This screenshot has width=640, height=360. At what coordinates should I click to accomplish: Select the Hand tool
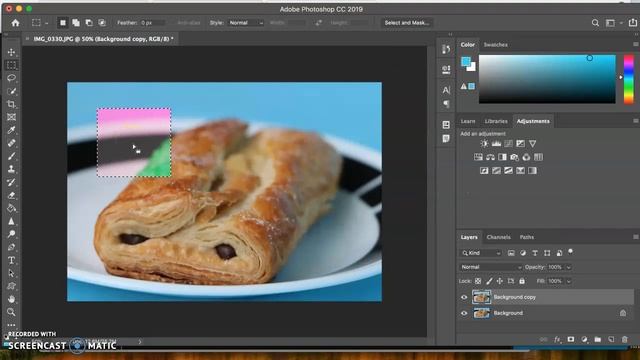coord(11,299)
